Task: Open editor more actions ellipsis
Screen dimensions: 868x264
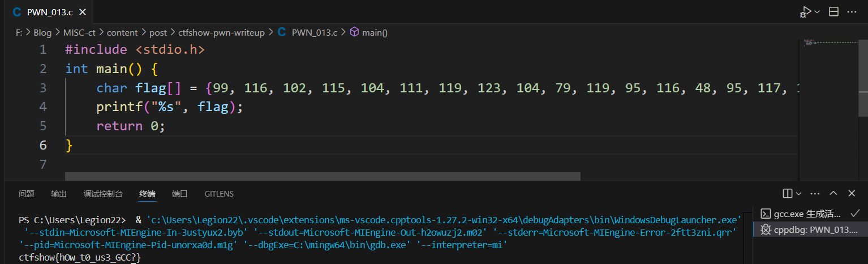Action: coord(852,12)
